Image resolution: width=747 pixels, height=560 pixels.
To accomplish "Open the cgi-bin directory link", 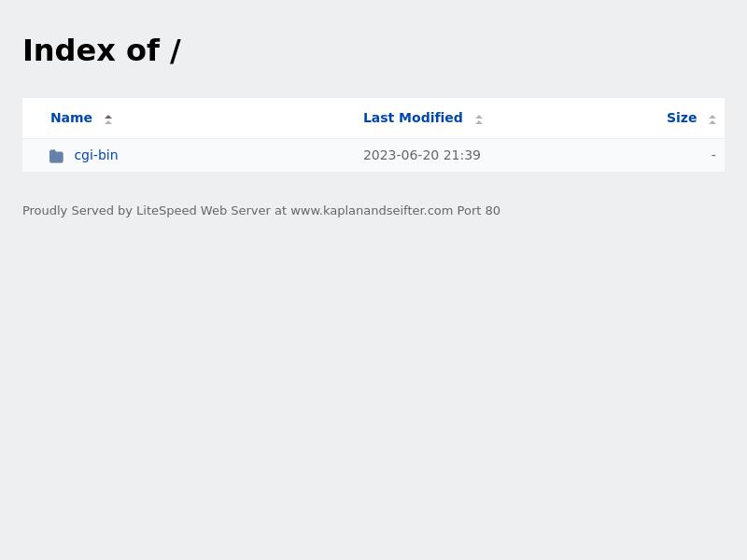I will tap(96, 155).
